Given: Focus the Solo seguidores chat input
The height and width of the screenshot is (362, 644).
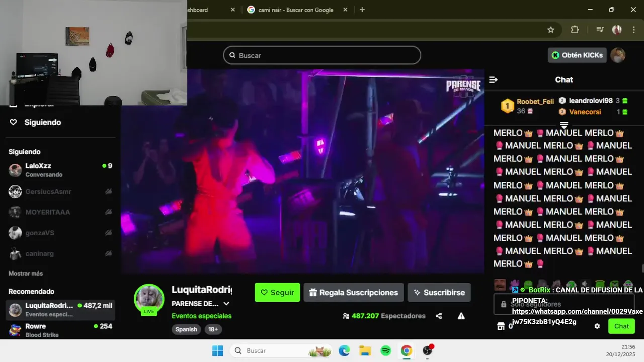Looking at the screenshot, I should tap(564, 304).
